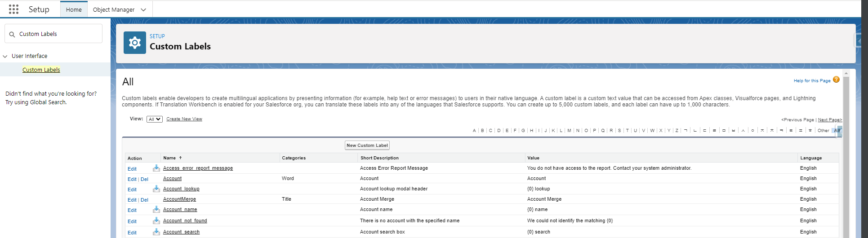Filter labels by letter A
Screen dimensions: 868x238
[474, 131]
